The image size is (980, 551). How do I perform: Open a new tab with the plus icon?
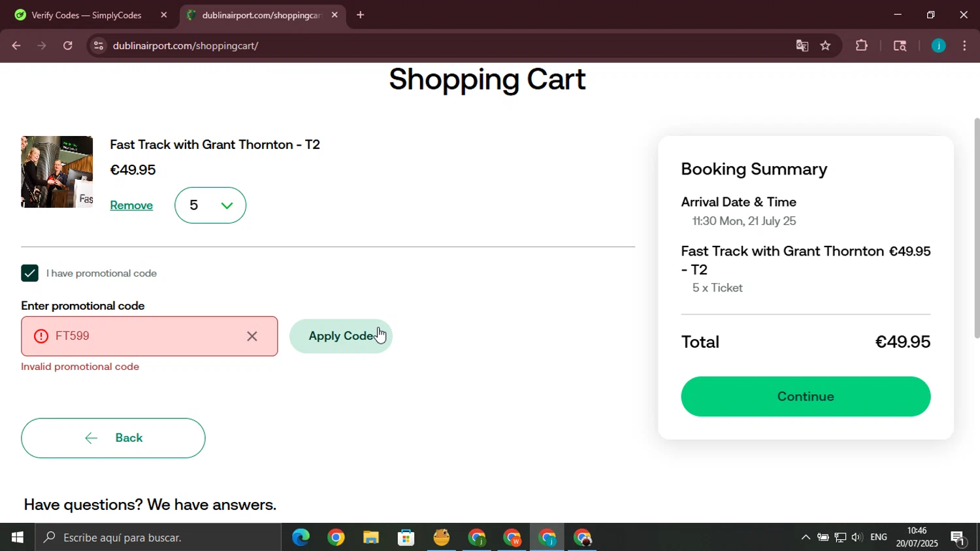click(360, 15)
